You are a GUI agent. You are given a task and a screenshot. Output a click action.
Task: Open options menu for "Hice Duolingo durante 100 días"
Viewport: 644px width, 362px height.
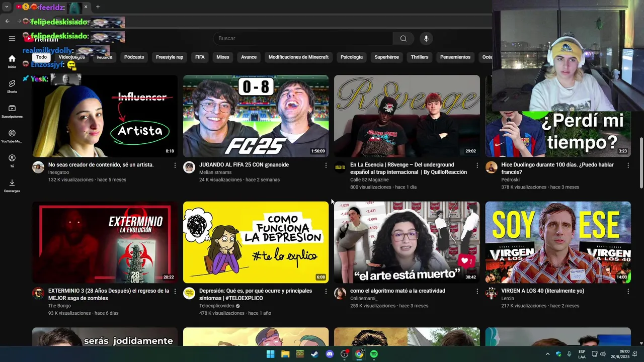tap(628, 165)
